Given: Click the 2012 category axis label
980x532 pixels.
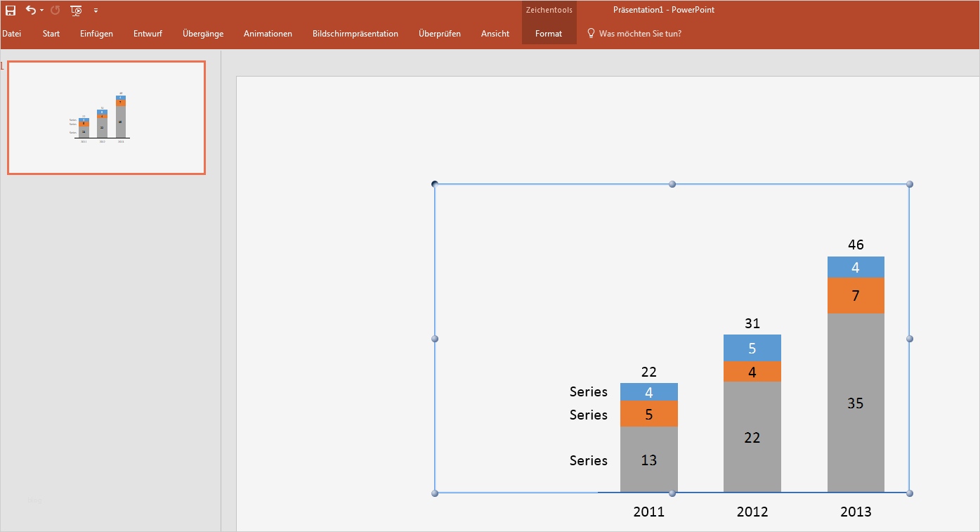Looking at the screenshot, I should pos(752,512).
